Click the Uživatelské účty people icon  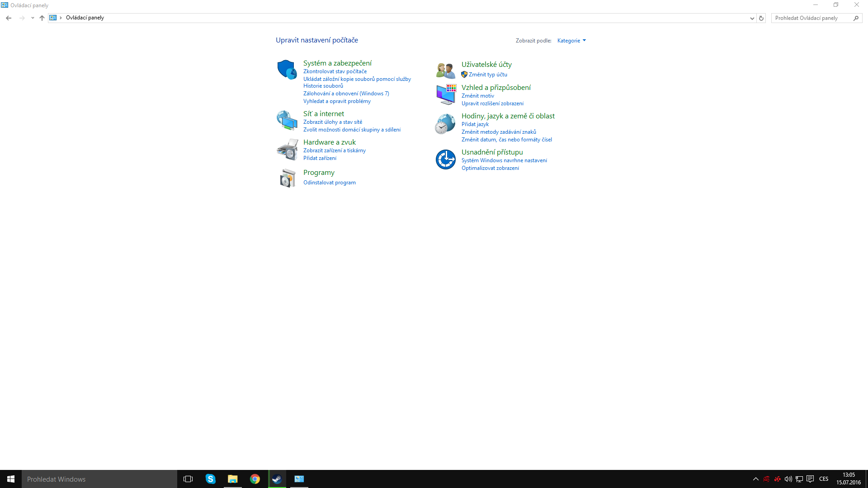445,70
